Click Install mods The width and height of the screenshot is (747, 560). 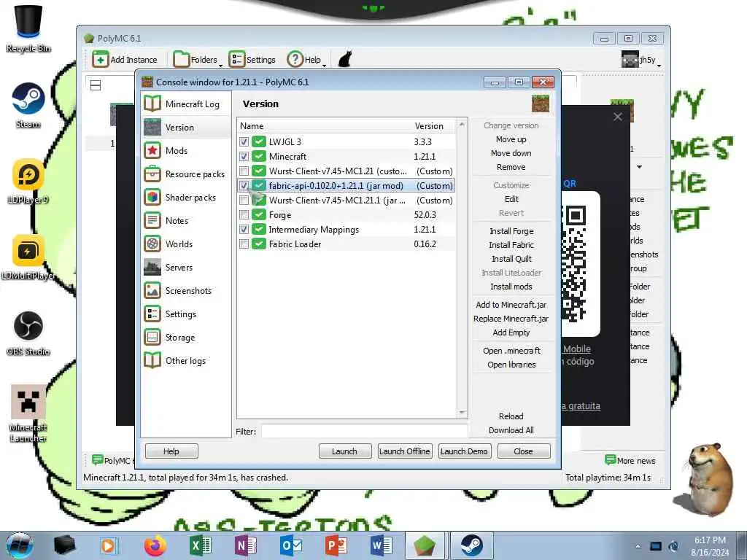(x=511, y=286)
